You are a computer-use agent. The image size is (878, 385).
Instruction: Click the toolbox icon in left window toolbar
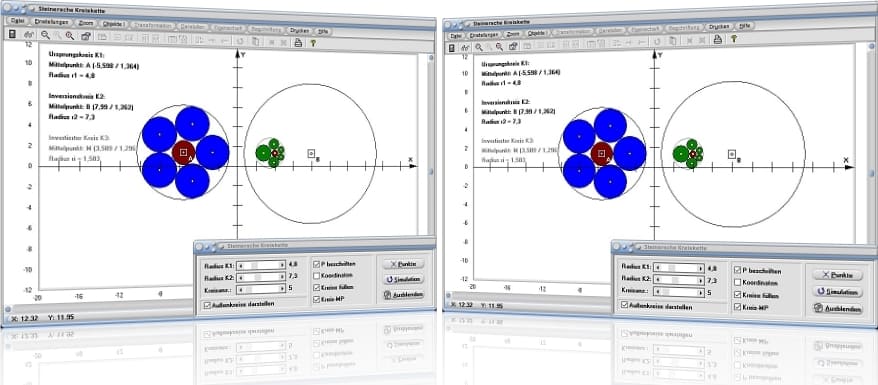[86, 36]
